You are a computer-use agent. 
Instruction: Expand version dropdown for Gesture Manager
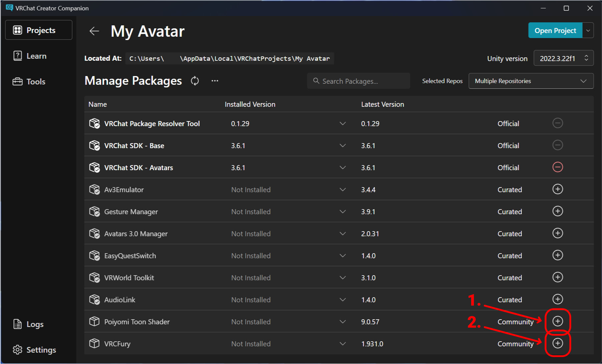343,212
